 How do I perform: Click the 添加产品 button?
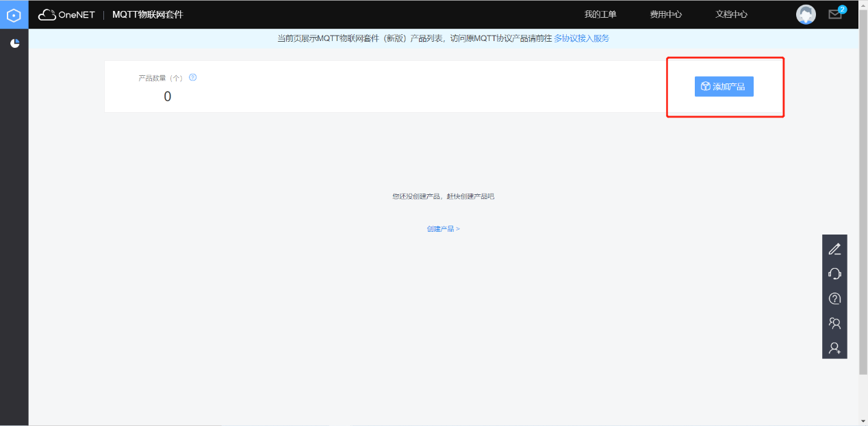tap(724, 87)
